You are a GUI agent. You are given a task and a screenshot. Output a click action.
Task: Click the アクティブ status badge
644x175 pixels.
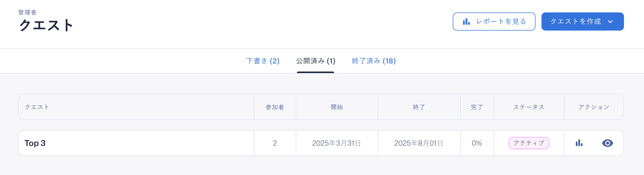tap(529, 143)
